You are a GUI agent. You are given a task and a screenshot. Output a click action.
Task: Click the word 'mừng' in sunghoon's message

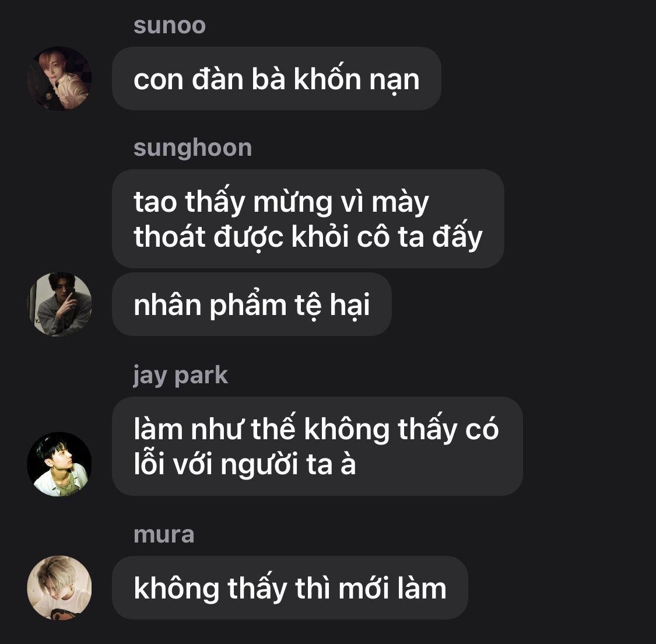293,202
